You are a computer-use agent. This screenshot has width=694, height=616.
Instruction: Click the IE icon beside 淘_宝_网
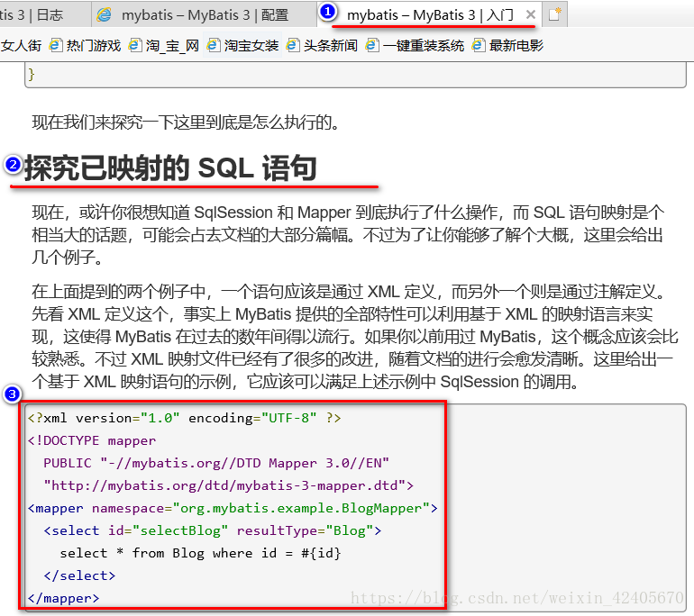135,45
